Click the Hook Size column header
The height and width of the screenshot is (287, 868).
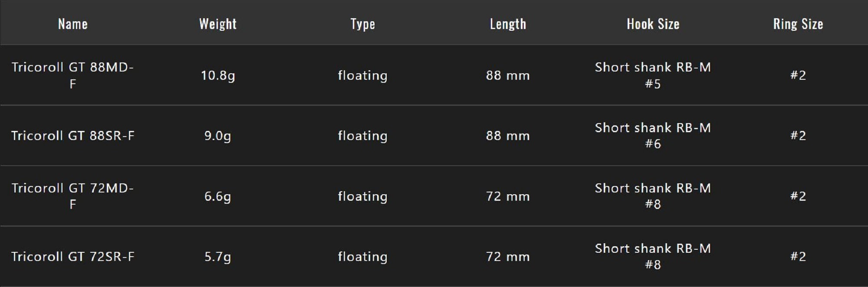pos(653,24)
